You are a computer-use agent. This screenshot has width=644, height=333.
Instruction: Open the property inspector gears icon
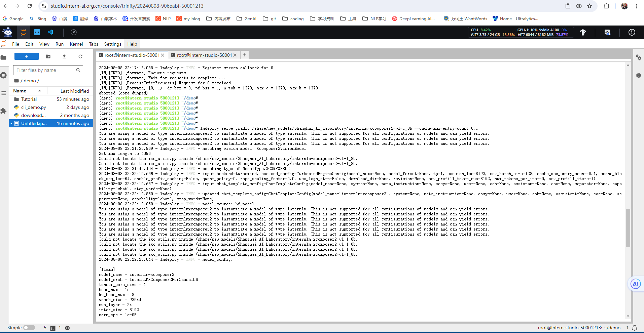pos(638,57)
